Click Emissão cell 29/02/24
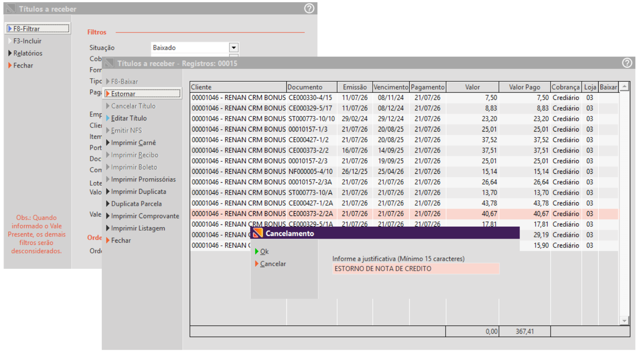 [354, 119]
